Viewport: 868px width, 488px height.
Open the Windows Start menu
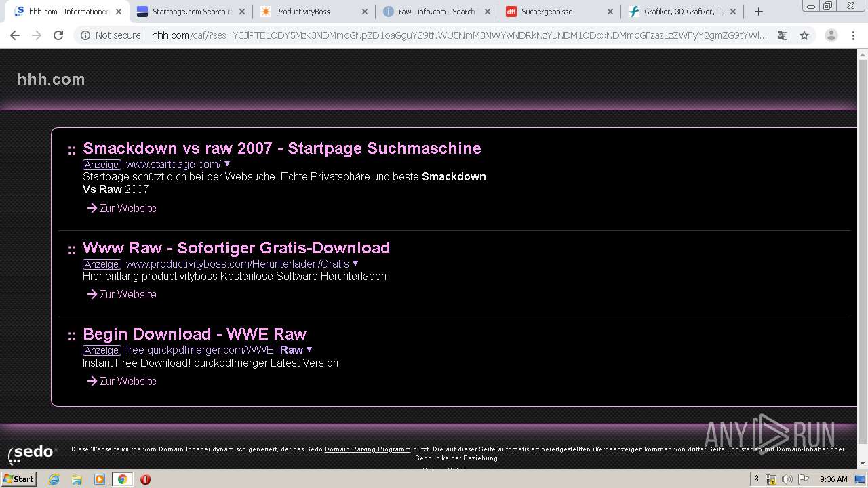pos(18,479)
